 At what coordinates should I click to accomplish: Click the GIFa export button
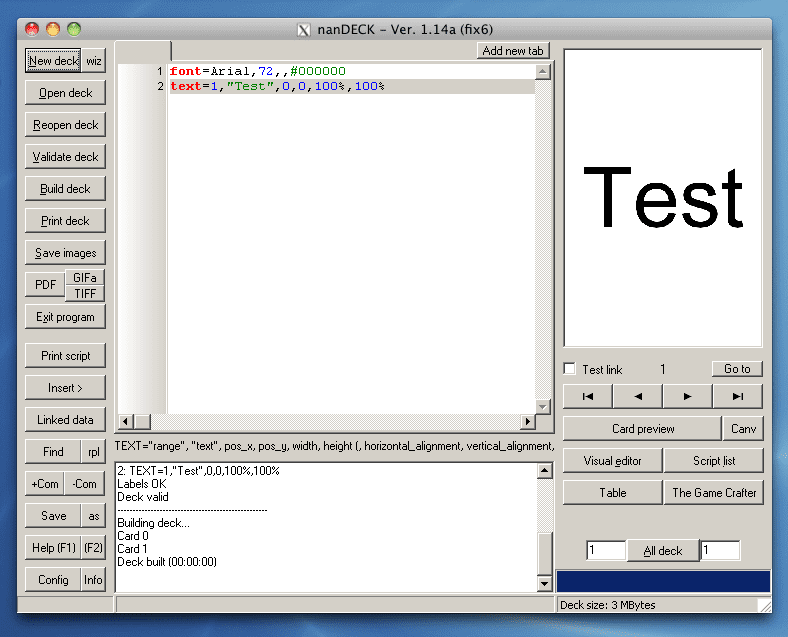click(x=85, y=278)
